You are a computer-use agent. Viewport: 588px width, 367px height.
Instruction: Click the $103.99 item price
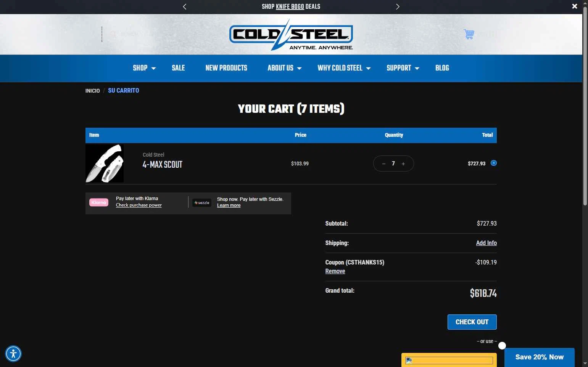[x=300, y=164]
